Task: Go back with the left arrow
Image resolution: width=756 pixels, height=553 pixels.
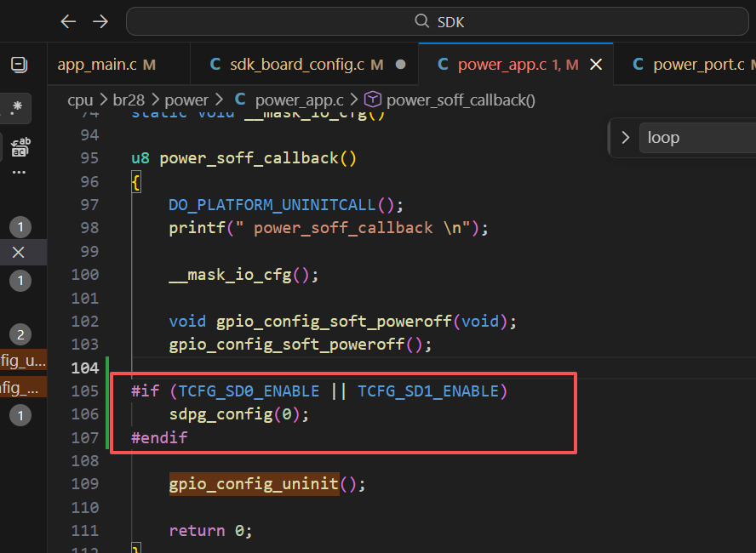Action: 68,21
